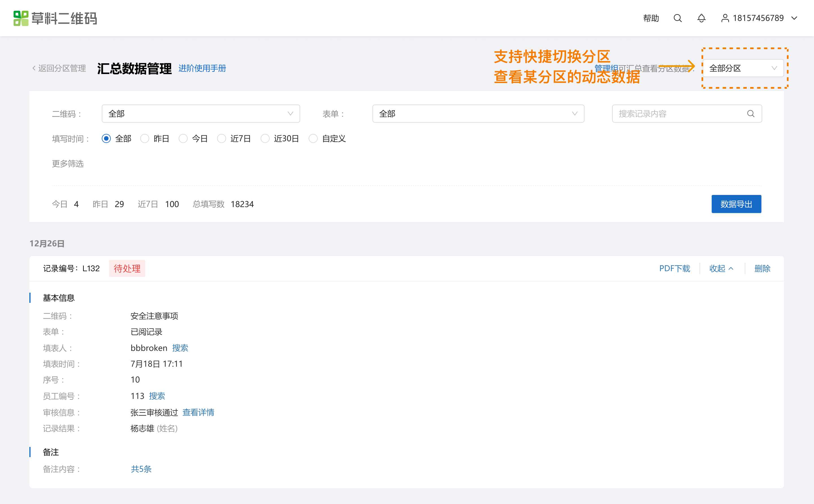Expand account menu chevron beside 18157456789

[794, 18]
